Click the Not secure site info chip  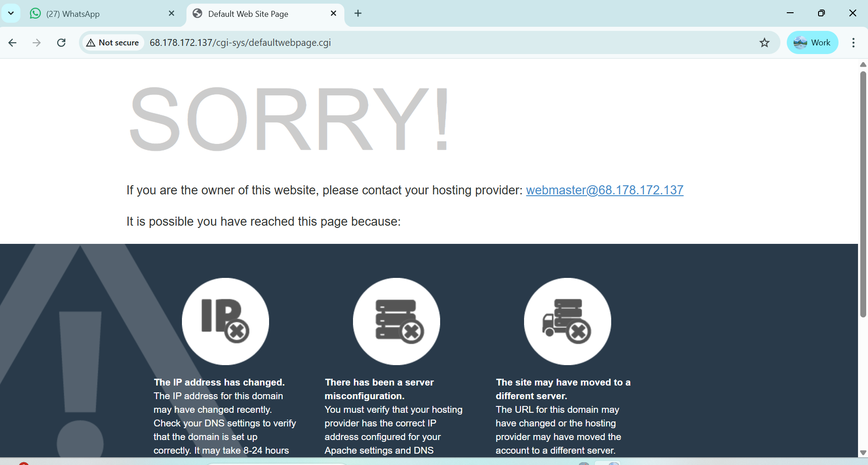113,43
